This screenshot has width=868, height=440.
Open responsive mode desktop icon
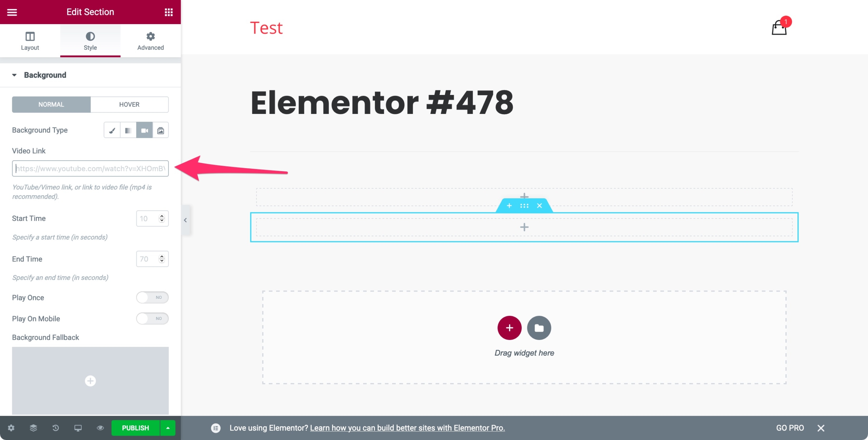pyautogui.click(x=78, y=428)
